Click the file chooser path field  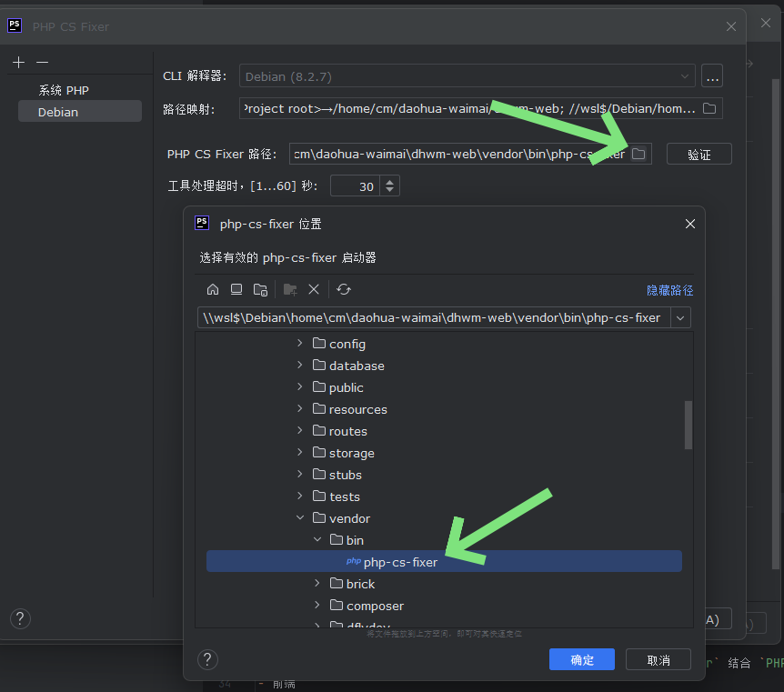tap(434, 317)
